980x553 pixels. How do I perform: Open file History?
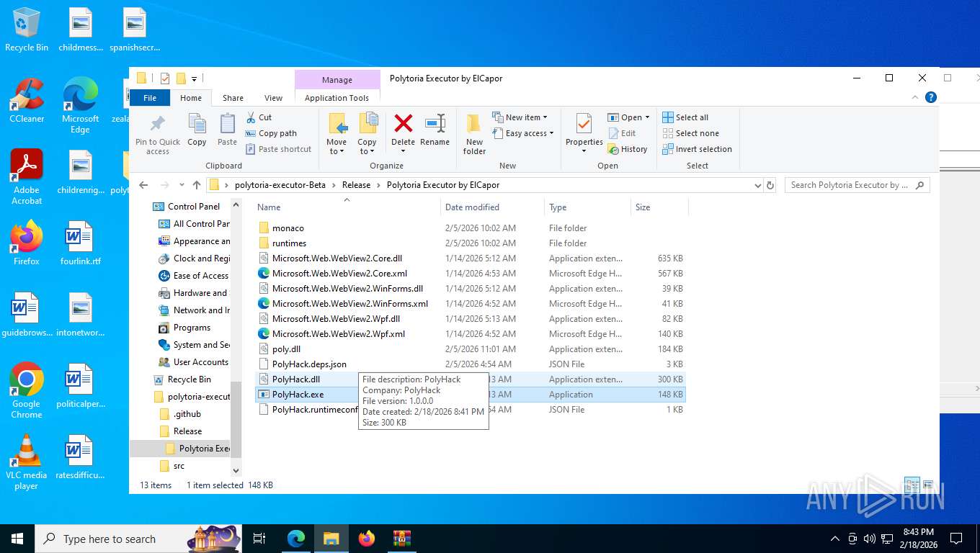(x=628, y=149)
